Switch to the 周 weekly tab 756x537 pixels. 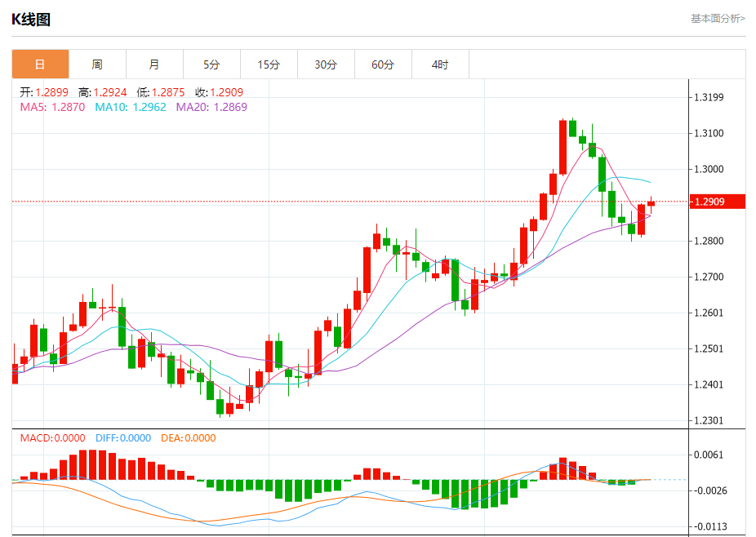(97, 64)
